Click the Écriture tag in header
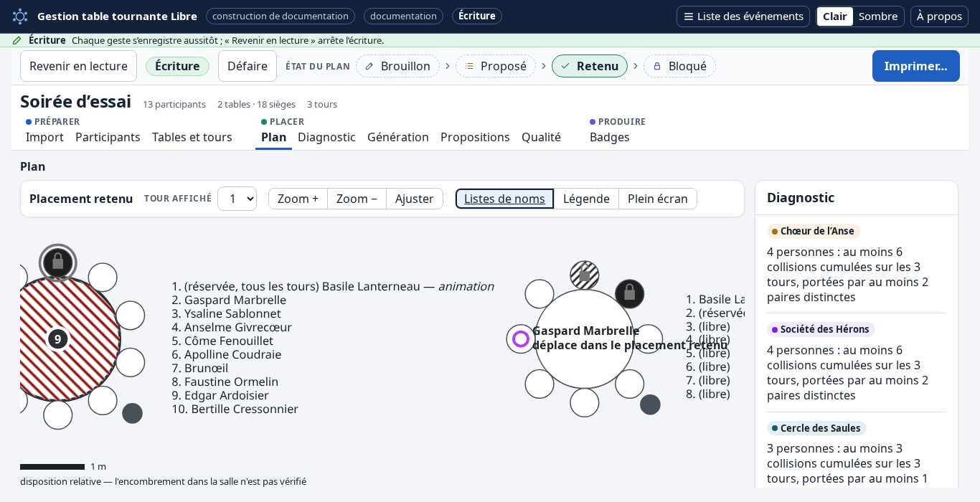Image resolution: width=980 pixels, height=502 pixels. [477, 16]
